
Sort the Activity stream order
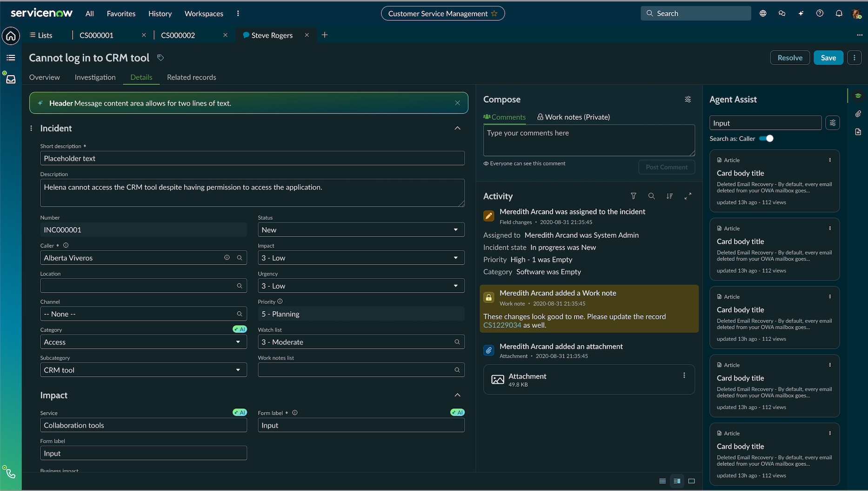[669, 196]
